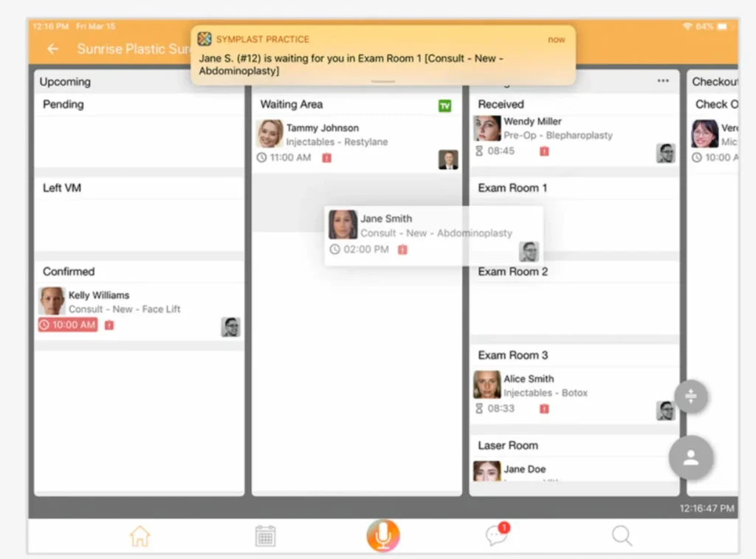The width and height of the screenshot is (756, 559).
Task: Switch to the calendar tab in bottom navigation
Action: coord(266,535)
